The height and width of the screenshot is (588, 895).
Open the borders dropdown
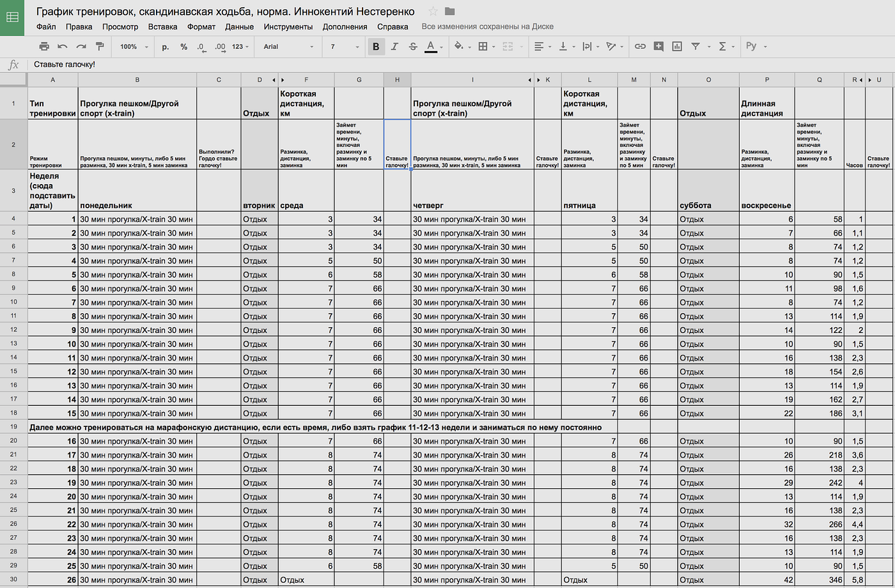(x=486, y=47)
